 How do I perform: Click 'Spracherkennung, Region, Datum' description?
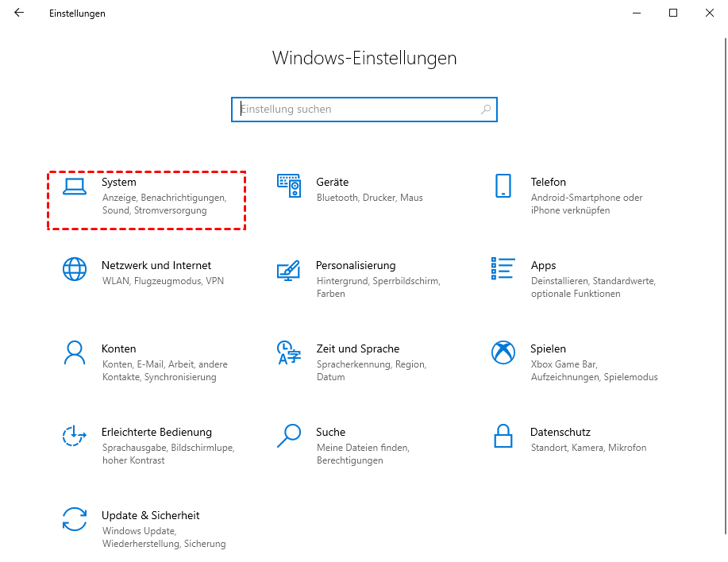click(372, 371)
